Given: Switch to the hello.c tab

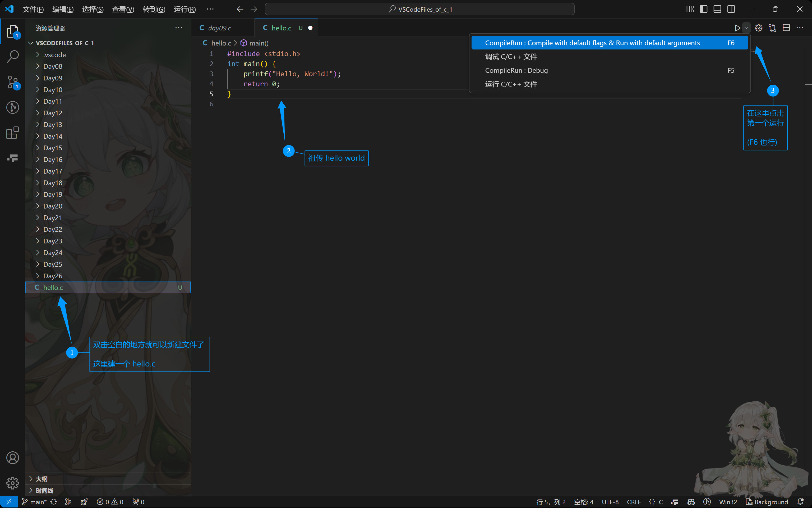Looking at the screenshot, I should (286, 28).
